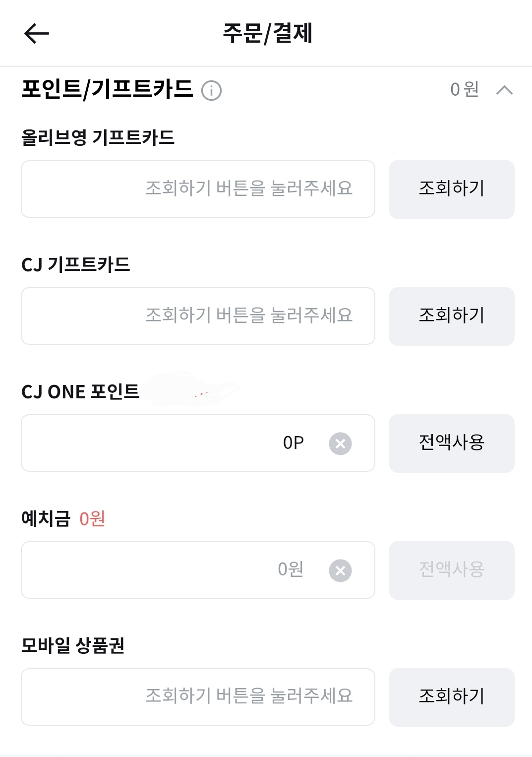Viewport: 532px width, 757px height.
Task: Select the CJ 기프트카드 input field
Action: pos(198,316)
